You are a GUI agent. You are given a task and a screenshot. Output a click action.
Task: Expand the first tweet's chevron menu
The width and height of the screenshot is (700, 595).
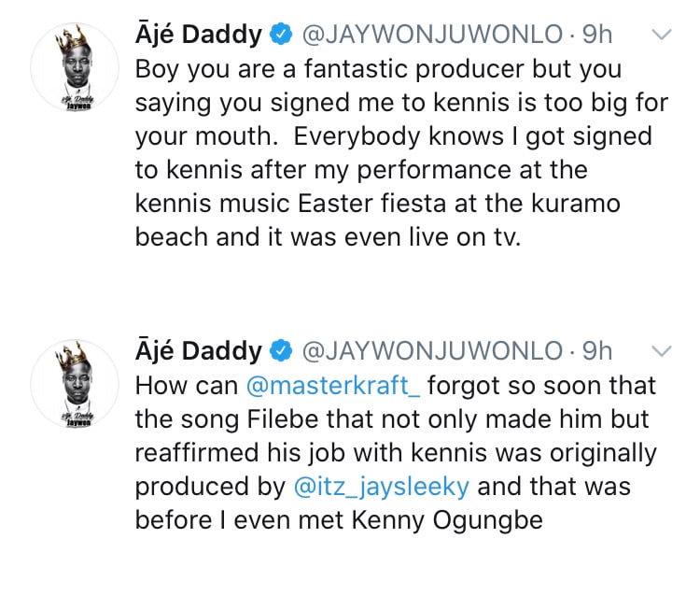pos(660,36)
